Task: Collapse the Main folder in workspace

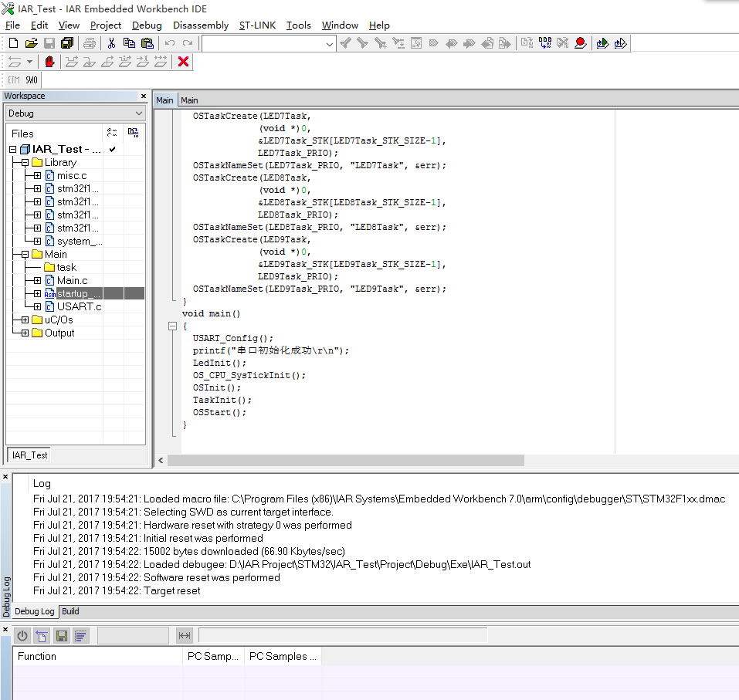Action: pyautogui.click(x=25, y=255)
